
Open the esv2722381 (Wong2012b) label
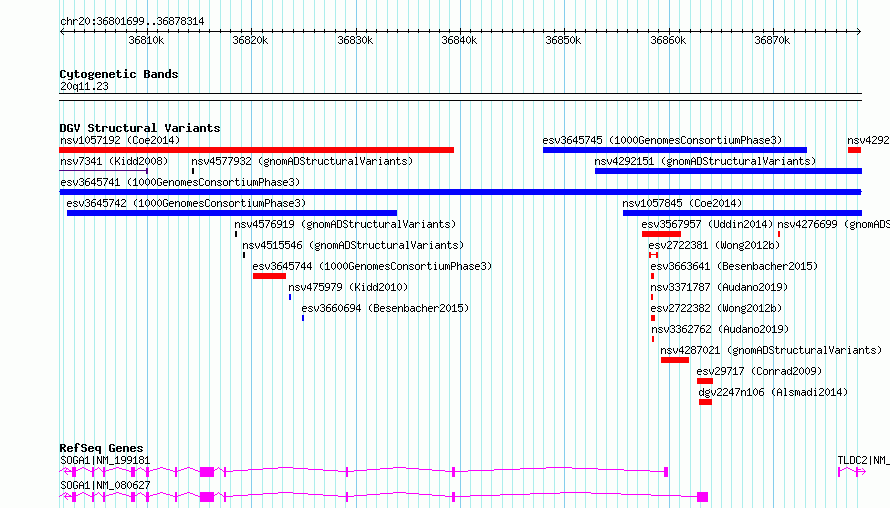pos(714,245)
